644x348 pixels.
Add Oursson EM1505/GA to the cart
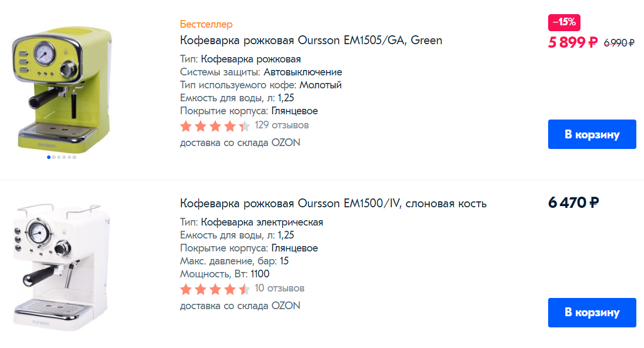[x=592, y=134]
